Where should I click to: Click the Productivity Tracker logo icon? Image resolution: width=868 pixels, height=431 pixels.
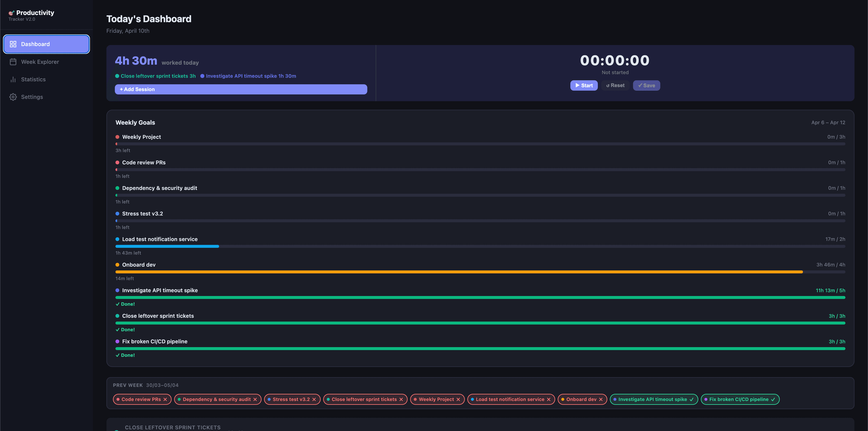[x=12, y=13]
